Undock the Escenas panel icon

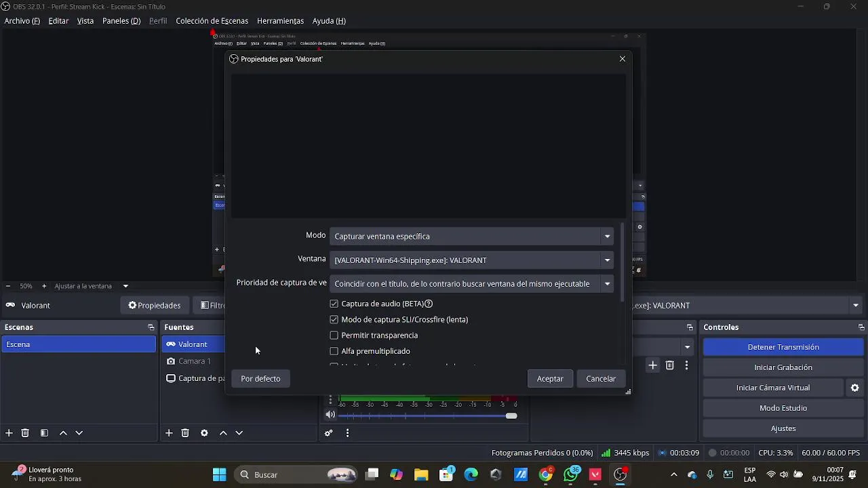151,327
